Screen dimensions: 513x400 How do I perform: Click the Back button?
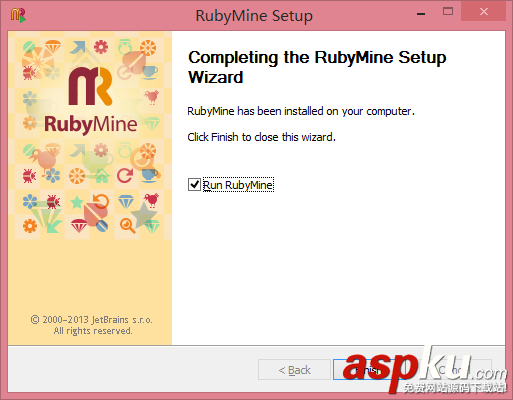(294, 370)
